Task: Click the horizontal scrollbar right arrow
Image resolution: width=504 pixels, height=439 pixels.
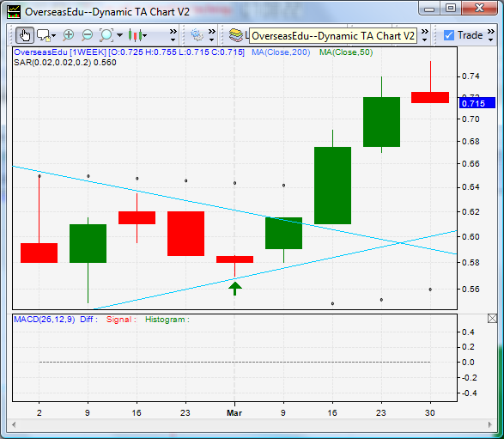Action: coord(490,424)
